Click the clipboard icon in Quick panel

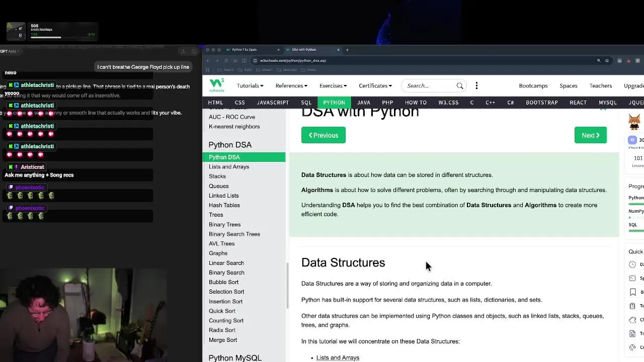[632, 306]
